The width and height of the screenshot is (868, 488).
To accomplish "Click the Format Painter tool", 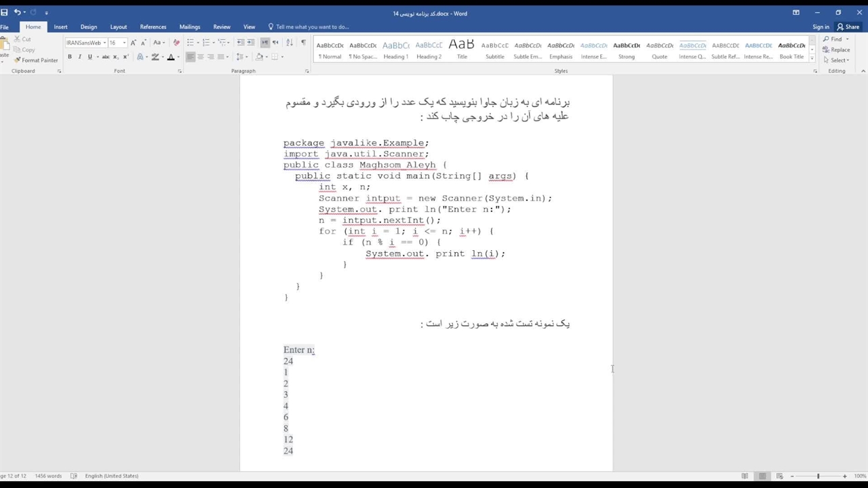I will 36,60.
